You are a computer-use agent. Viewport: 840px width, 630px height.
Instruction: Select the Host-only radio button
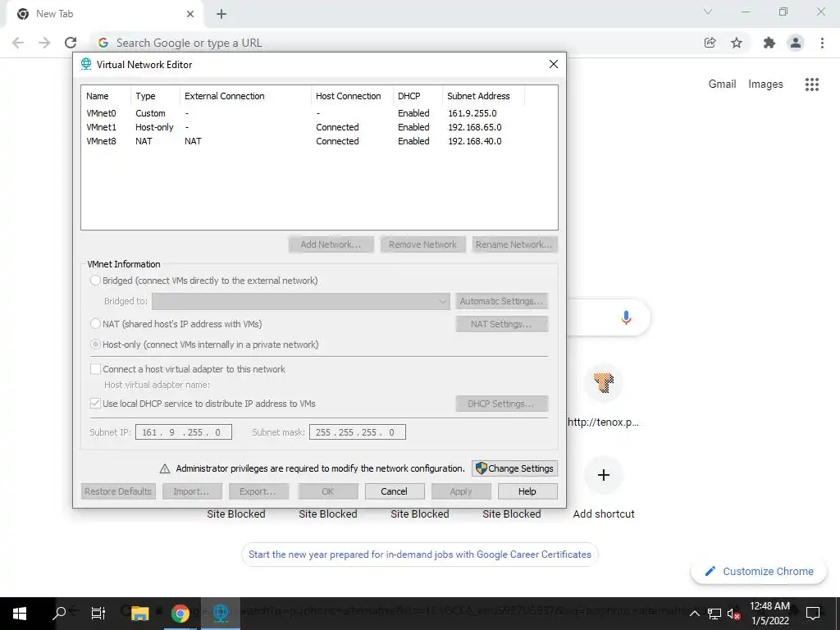coord(95,345)
